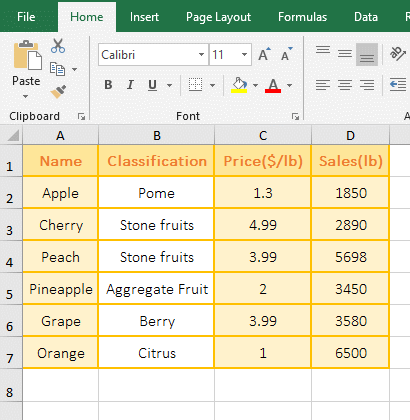The image size is (410, 420).
Task: Middle align cell contents
Action: [x=345, y=54]
